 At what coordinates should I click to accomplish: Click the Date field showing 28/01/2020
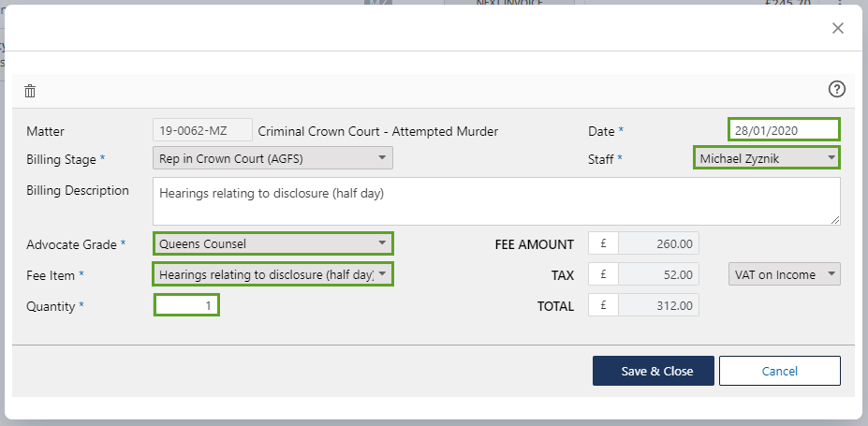pos(784,129)
